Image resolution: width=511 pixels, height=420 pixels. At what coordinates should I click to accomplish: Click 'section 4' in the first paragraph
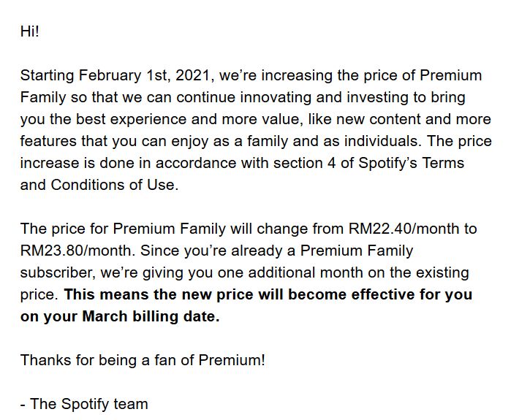[x=304, y=163]
